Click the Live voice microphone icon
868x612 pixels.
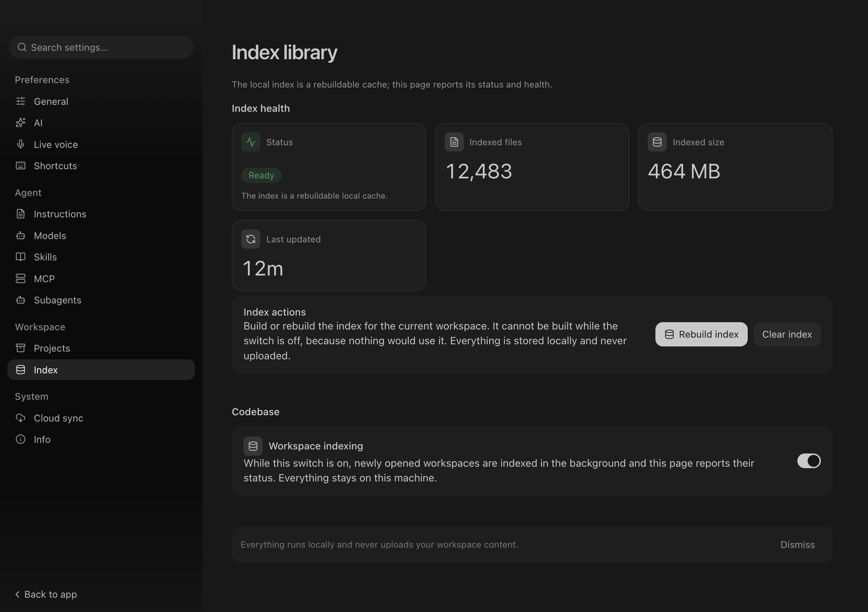[21, 145]
